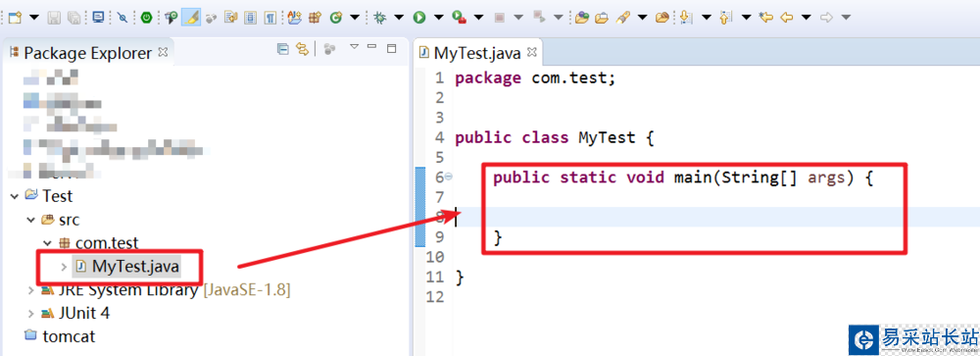Switch to the MyTest.java editor tab
Viewport: 980px width, 356px height.
[477, 53]
